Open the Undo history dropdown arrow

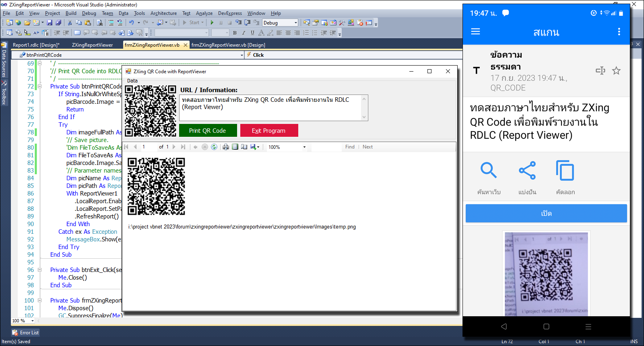(x=138, y=23)
